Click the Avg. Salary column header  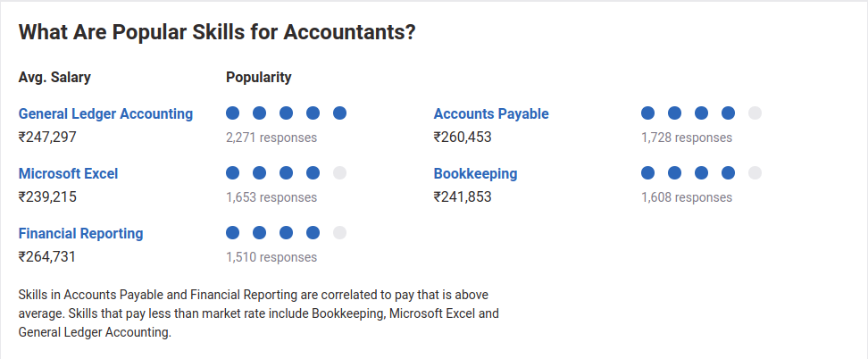click(54, 78)
